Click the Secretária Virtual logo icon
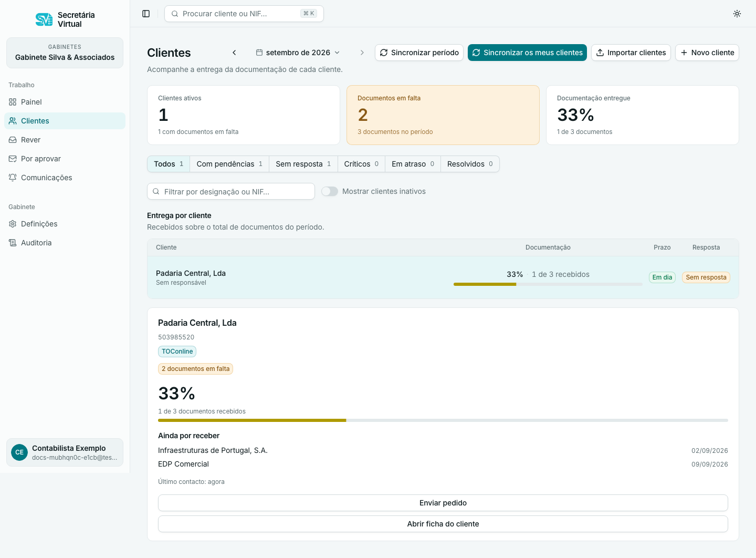 [x=44, y=19]
